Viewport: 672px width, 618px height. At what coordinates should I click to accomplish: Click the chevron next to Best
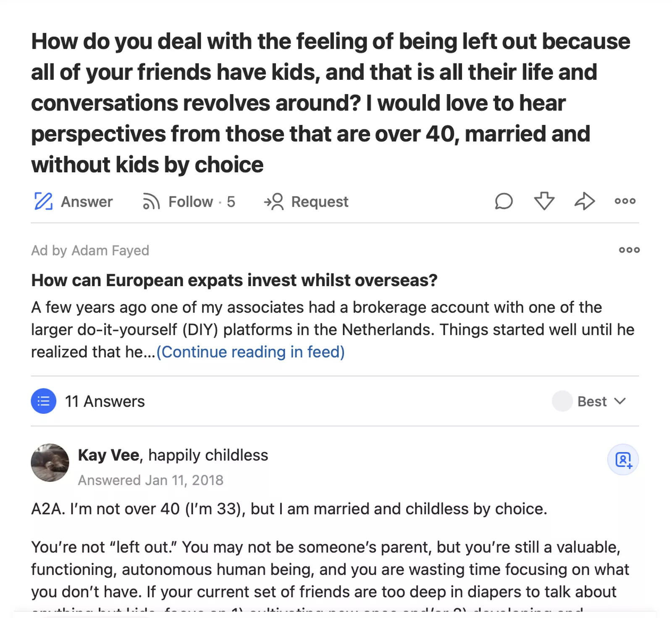tap(620, 401)
